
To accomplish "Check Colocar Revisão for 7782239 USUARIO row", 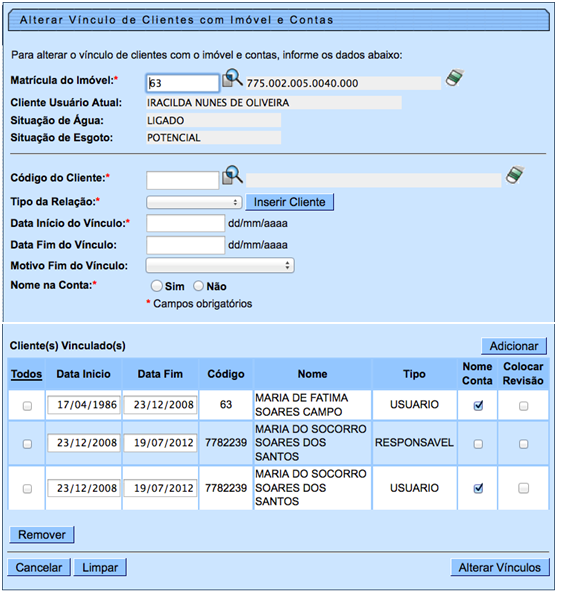I will tap(523, 488).
